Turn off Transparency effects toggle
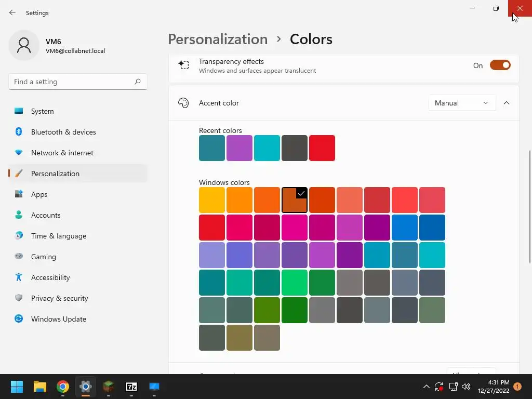Viewport: 532px width, 399px height. [500, 65]
